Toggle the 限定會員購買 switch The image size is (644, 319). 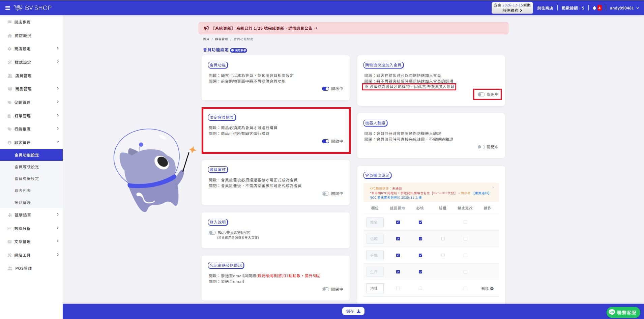[325, 141]
